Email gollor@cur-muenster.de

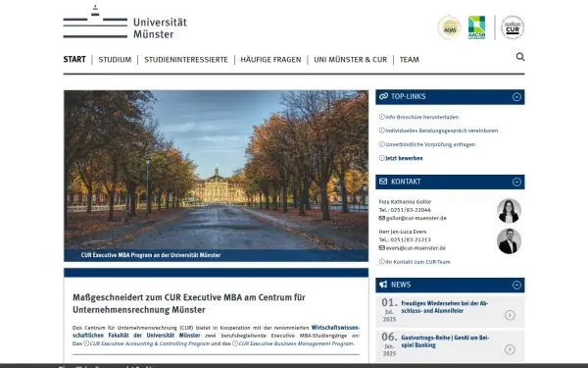[416, 218]
